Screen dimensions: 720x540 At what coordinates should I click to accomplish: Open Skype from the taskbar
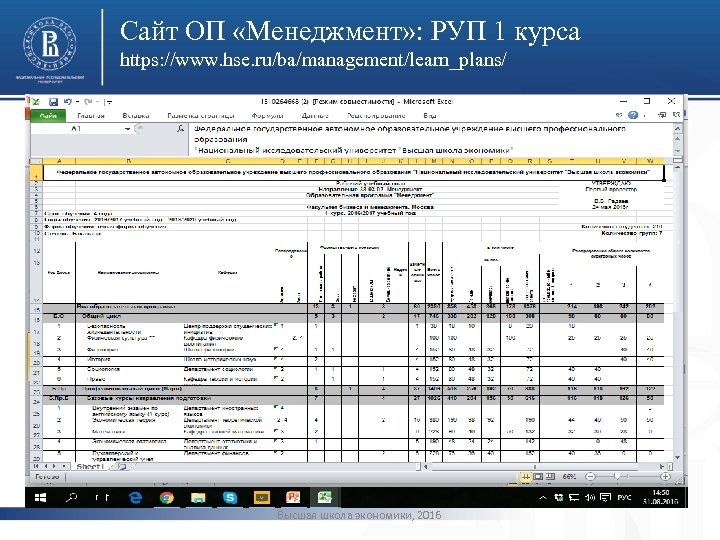pyautogui.click(x=230, y=497)
